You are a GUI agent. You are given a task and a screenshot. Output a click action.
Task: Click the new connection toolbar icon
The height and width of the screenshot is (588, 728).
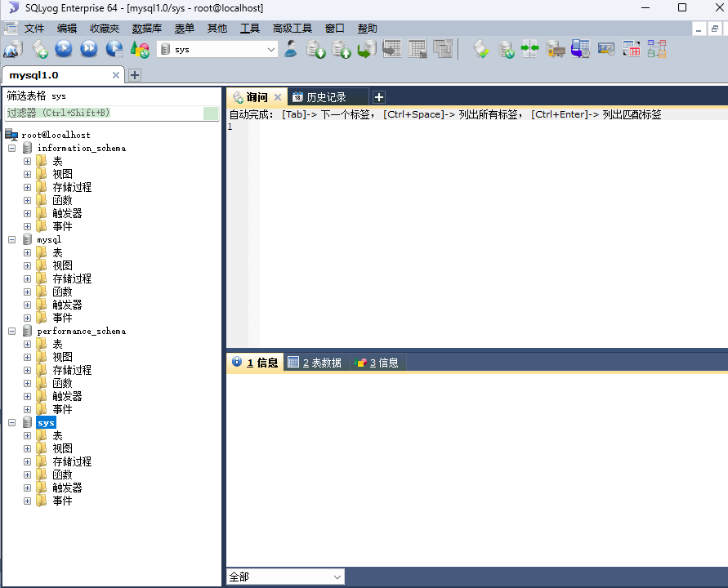pos(12,50)
